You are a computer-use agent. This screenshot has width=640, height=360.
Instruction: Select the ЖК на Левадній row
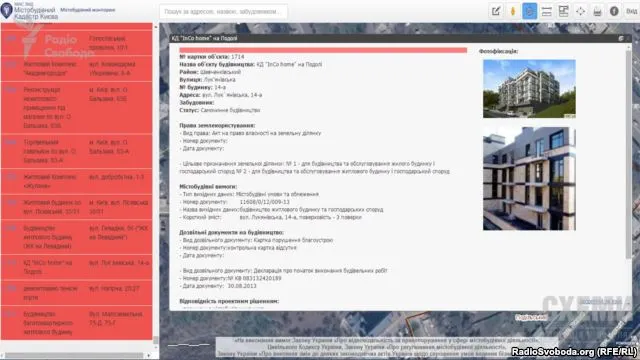pyautogui.click(x=76, y=237)
